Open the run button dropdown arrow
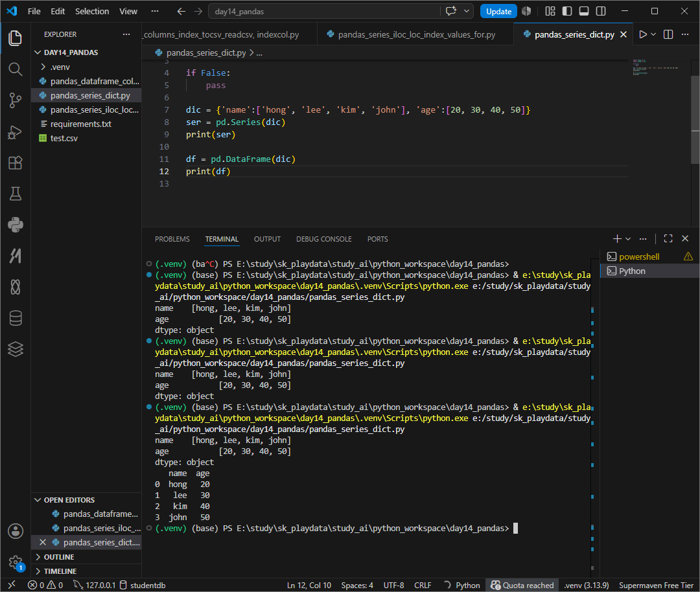The image size is (700, 592). (x=653, y=34)
